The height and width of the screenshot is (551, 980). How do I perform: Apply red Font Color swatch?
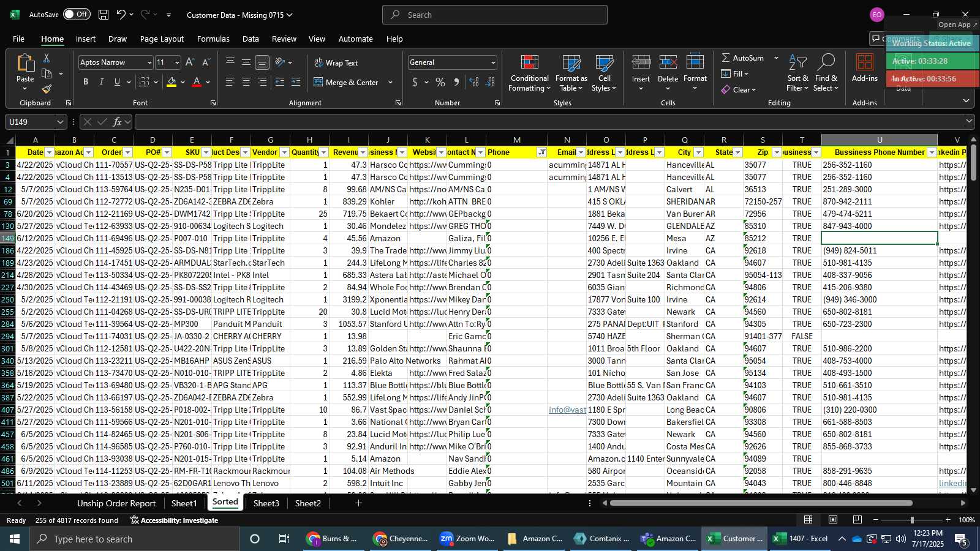[x=197, y=82]
